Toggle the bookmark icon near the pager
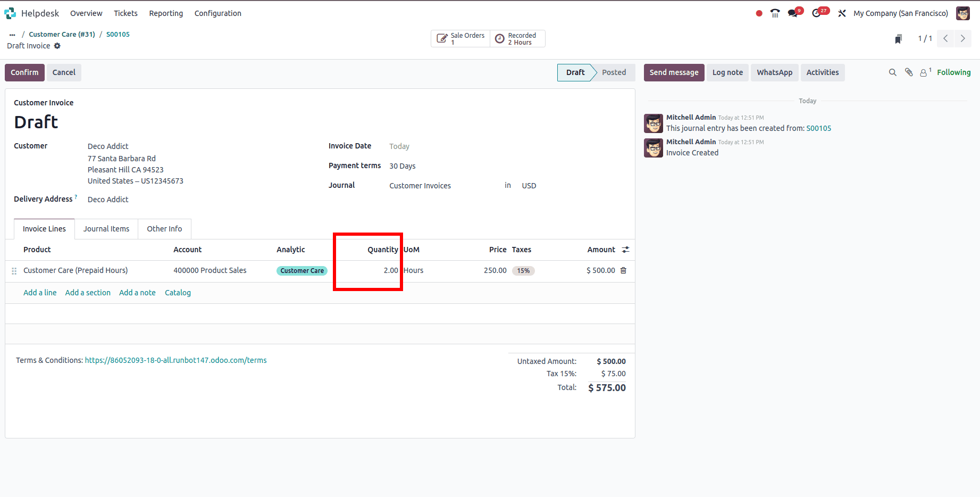This screenshot has width=980, height=497. [x=898, y=38]
